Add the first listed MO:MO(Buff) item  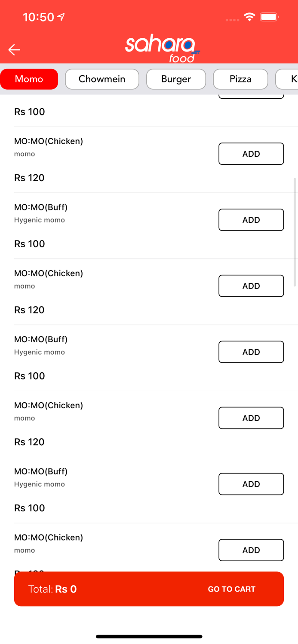click(x=251, y=220)
